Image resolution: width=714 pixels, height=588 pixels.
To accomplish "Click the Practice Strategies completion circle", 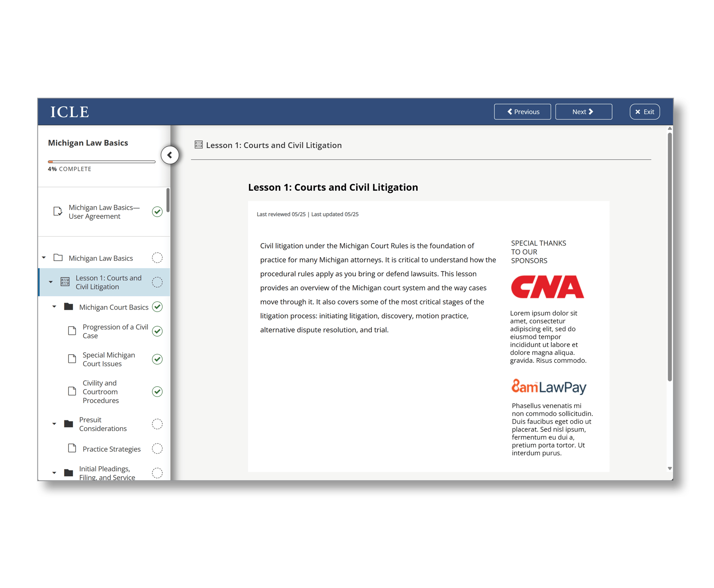I will 157,448.
